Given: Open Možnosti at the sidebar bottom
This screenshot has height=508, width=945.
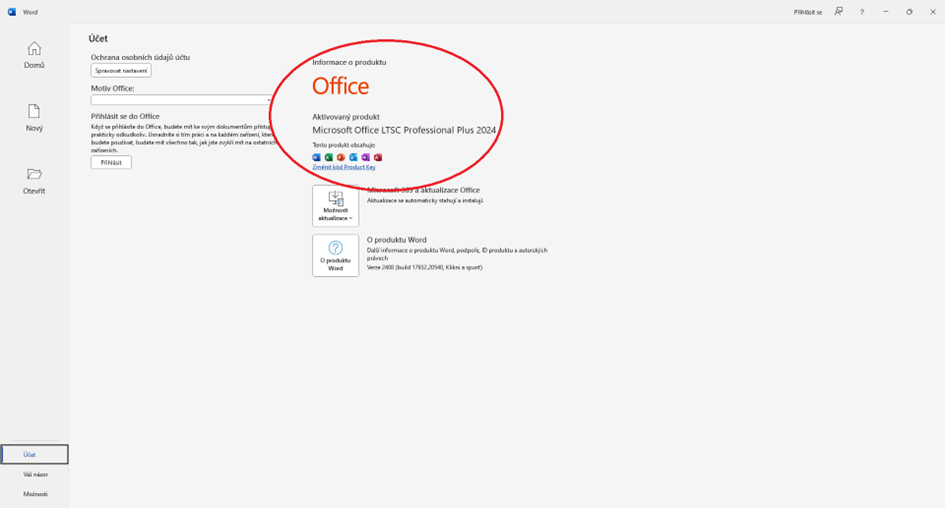Looking at the screenshot, I should pos(35,494).
